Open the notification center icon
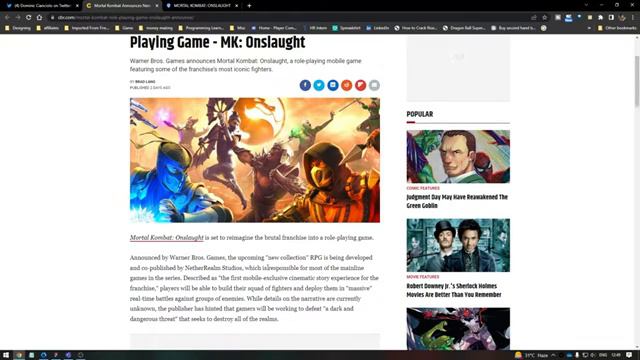 click(629, 355)
